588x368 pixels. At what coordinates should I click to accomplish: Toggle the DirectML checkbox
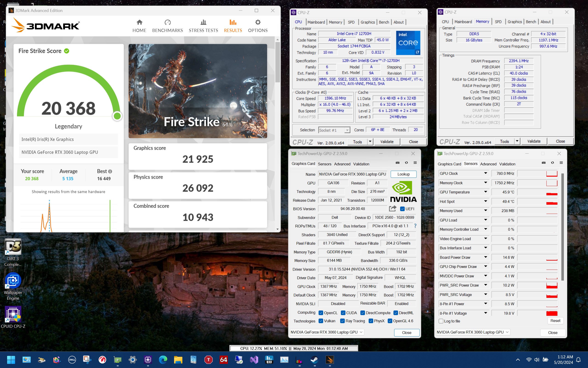396,313
